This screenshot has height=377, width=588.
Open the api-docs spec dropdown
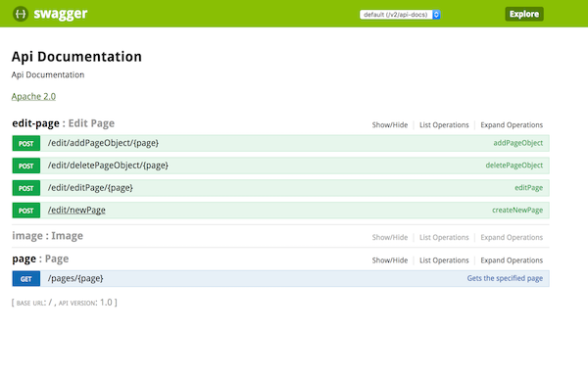coord(400,15)
